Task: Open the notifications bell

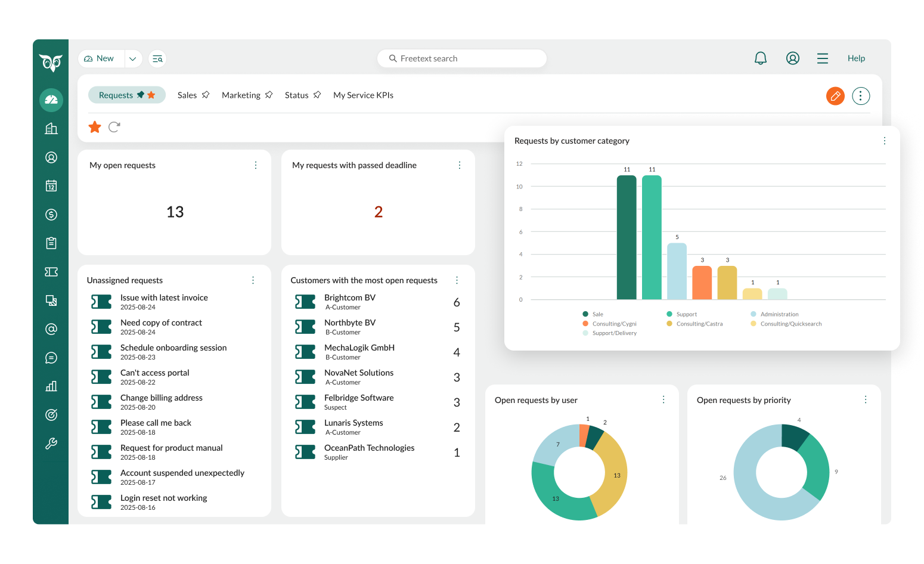Action: coord(760,58)
